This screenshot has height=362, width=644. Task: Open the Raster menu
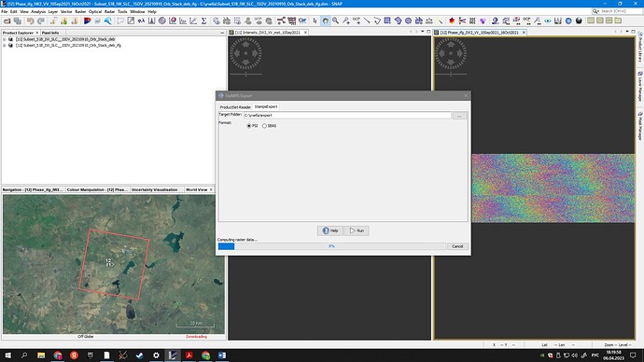(80, 11)
